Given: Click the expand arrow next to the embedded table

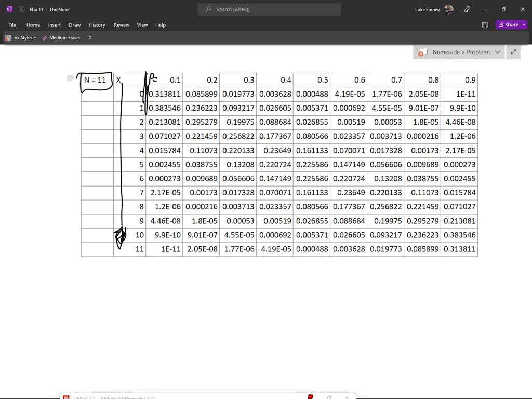Looking at the screenshot, I should click(x=513, y=52).
